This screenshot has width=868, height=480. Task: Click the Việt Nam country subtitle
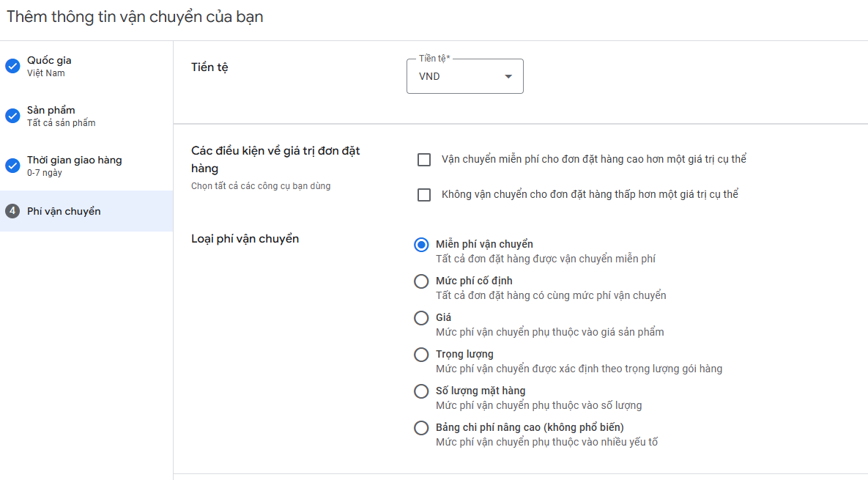coord(46,73)
